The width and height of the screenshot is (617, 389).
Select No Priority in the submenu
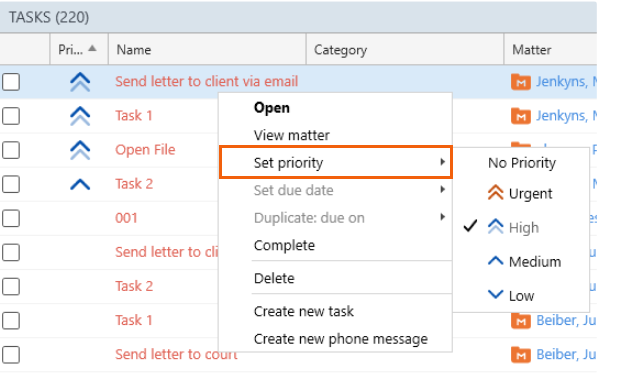tap(522, 163)
